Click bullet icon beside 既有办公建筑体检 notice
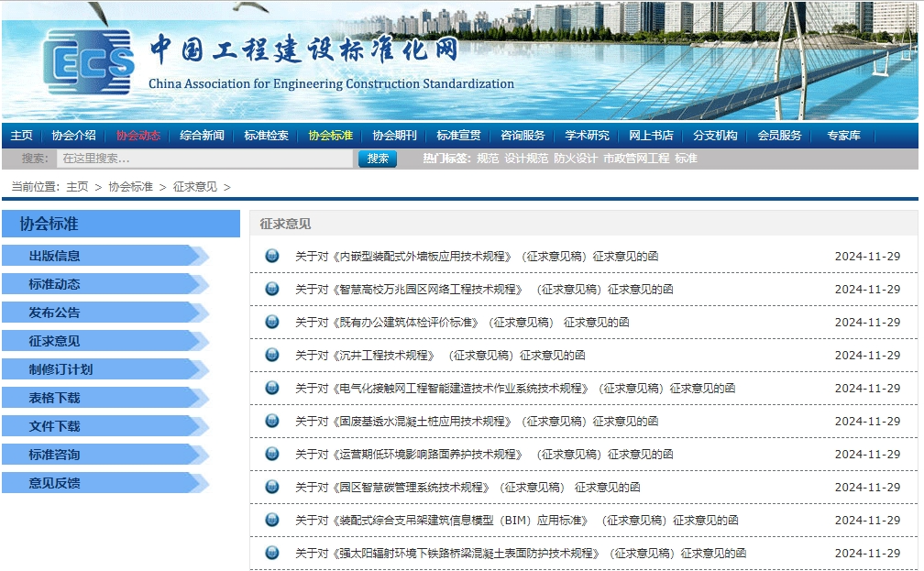Screen dimensions: 924x571 click(272, 322)
